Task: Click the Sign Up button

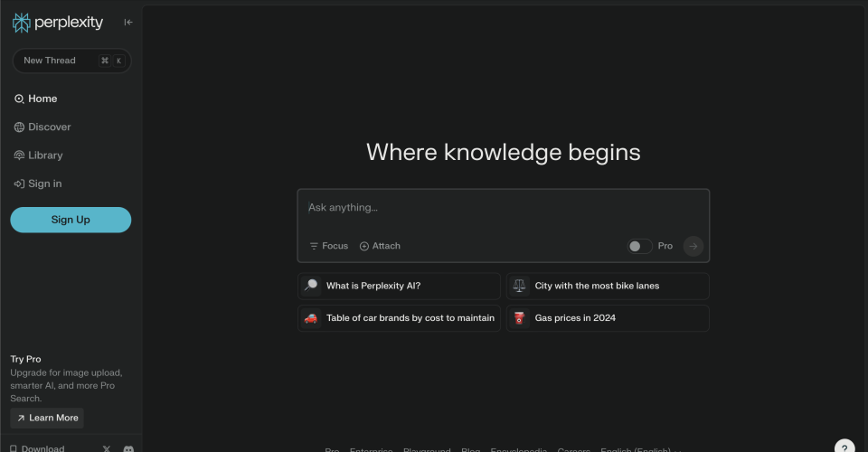Action: coord(71,220)
